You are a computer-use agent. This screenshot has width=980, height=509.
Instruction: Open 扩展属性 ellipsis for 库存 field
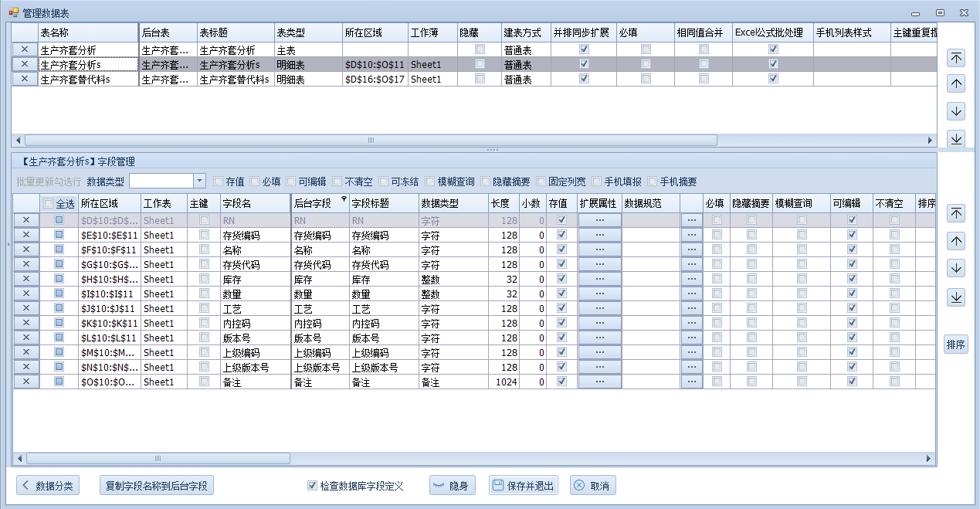click(x=599, y=279)
